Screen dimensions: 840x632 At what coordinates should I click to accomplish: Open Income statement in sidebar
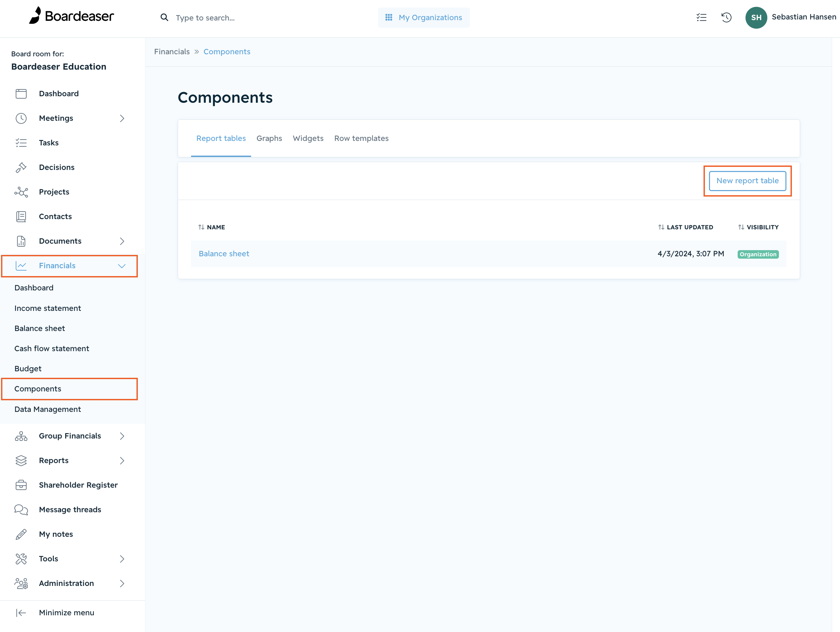click(x=47, y=308)
